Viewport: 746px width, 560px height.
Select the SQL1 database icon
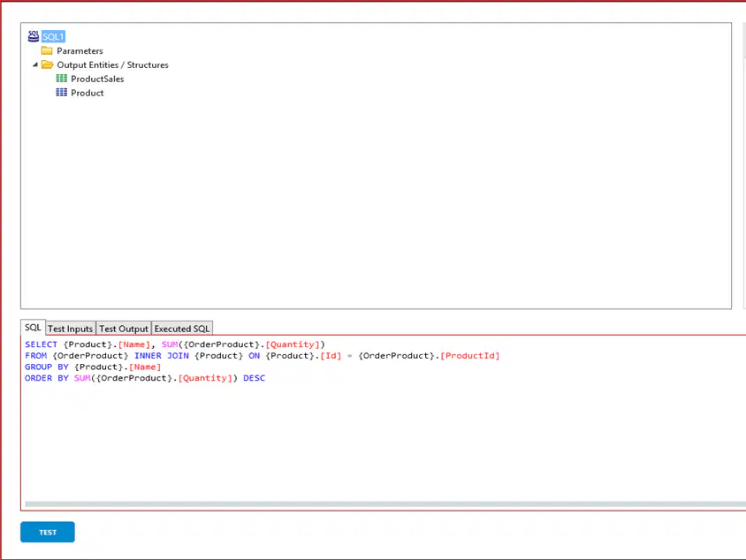pos(34,36)
